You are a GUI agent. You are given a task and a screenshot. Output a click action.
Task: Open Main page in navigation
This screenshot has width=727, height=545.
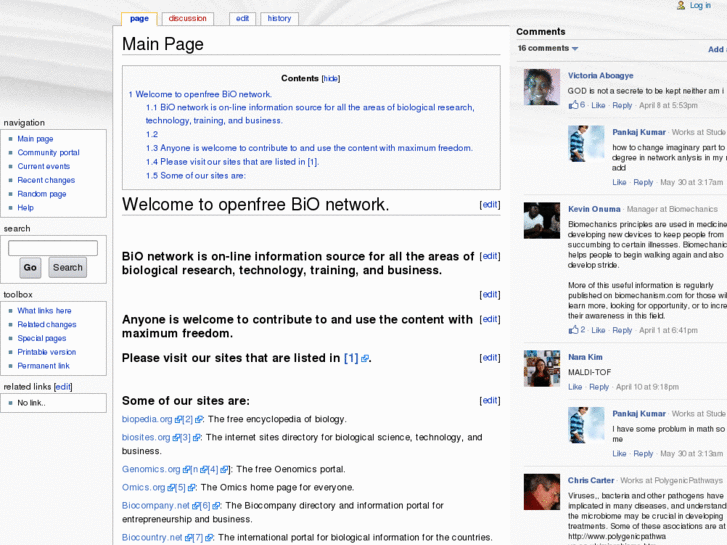(x=35, y=139)
